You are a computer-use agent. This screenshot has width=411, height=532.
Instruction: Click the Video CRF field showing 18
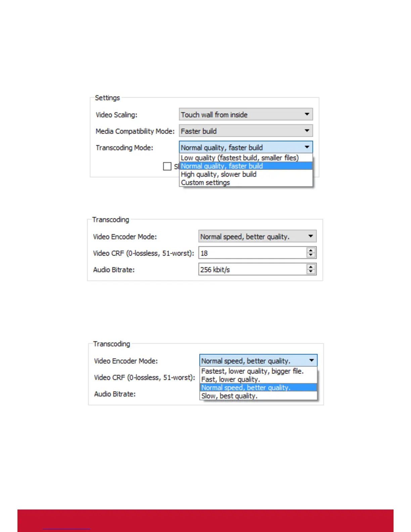tap(253, 253)
